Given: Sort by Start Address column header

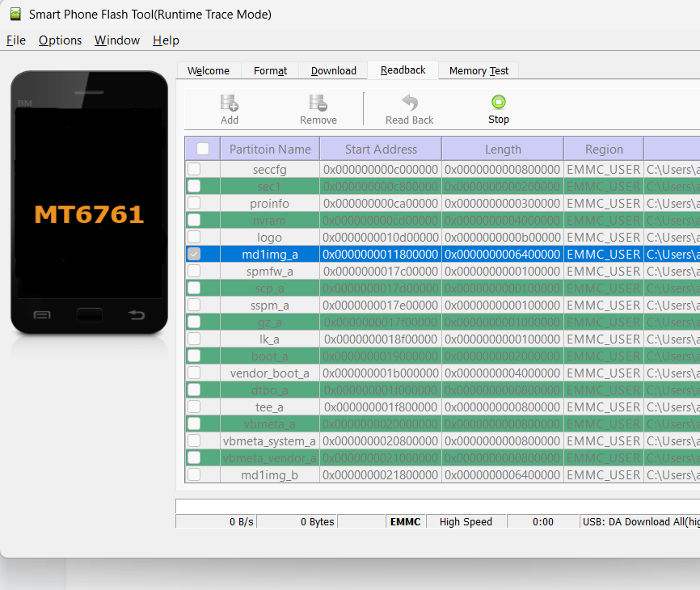Looking at the screenshot, I should pyautogui.click(x=381, y=149).
